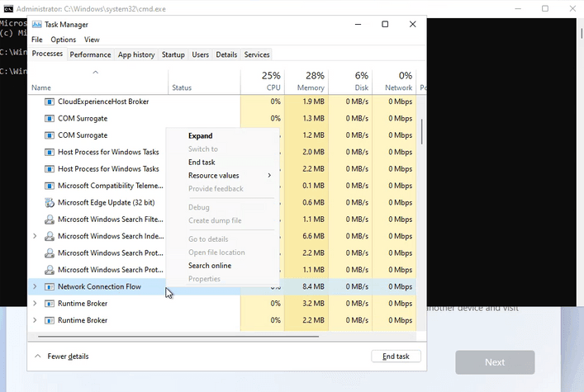Expand the Network Connection Flow group

(x=35, y=286)
